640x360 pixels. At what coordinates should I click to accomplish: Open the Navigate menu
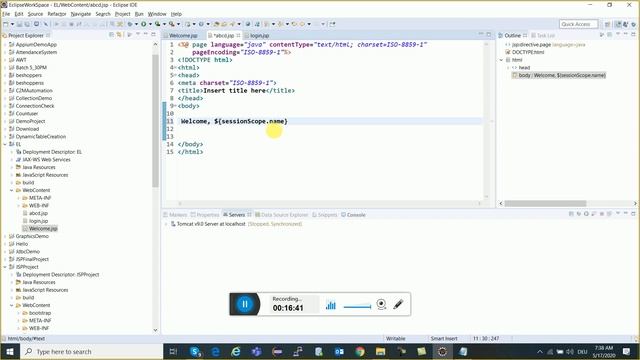coord(81,14)
